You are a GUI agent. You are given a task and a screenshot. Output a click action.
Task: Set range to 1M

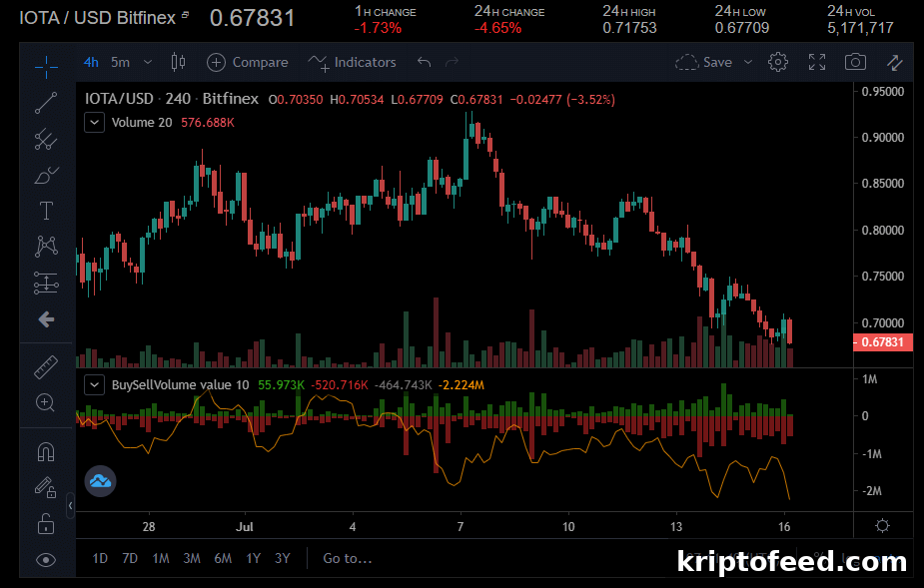[161, 558]
